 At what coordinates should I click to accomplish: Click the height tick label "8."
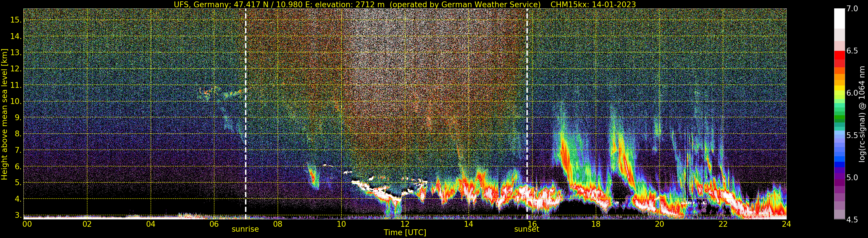point(18,134)
